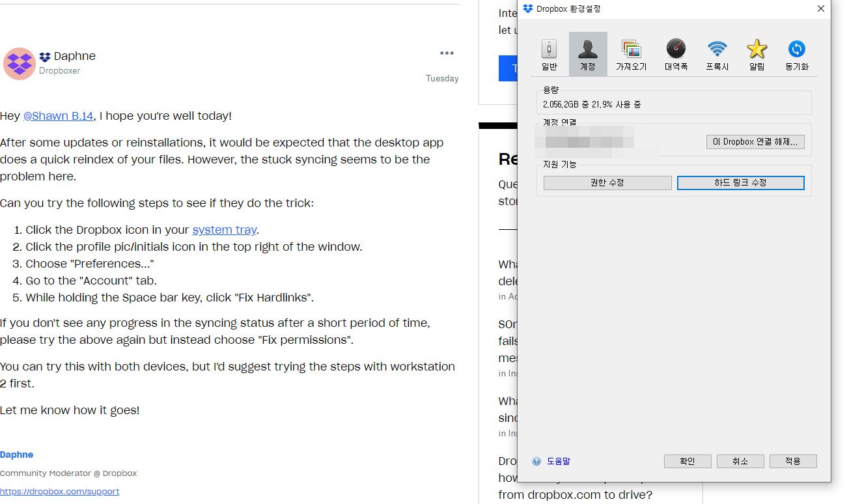Open Daphne's profile name at post top
Image resolution: width=862 pixels, height=504 pixels.
[x=75, y=56]
